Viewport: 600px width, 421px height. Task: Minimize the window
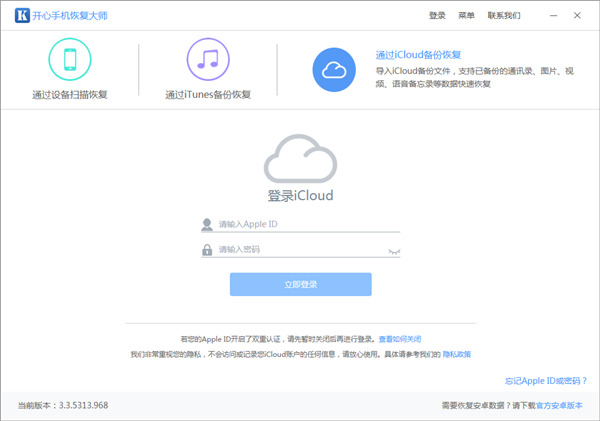click(x=553, y=16)
